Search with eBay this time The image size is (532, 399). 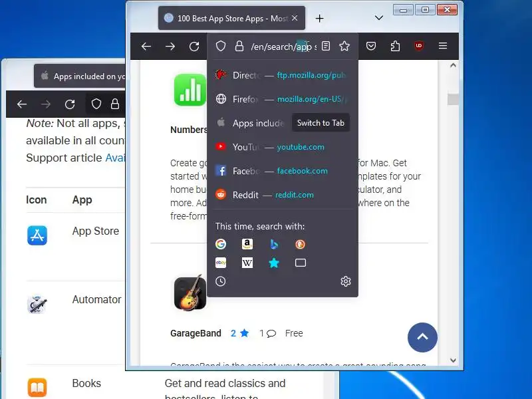(x=221, y=263)
